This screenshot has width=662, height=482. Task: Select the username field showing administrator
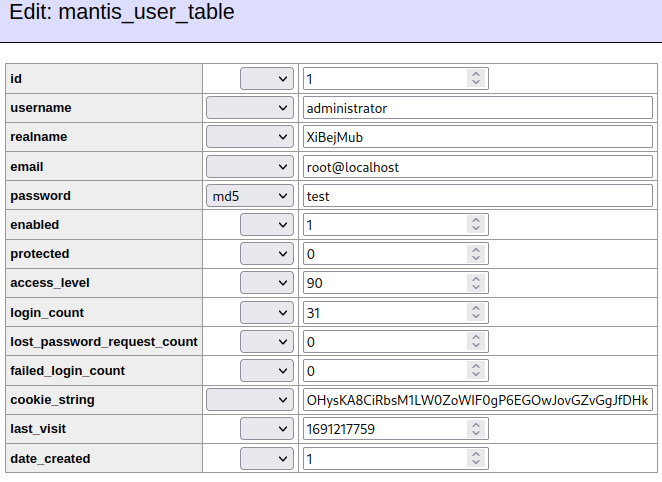click(478, 108)
